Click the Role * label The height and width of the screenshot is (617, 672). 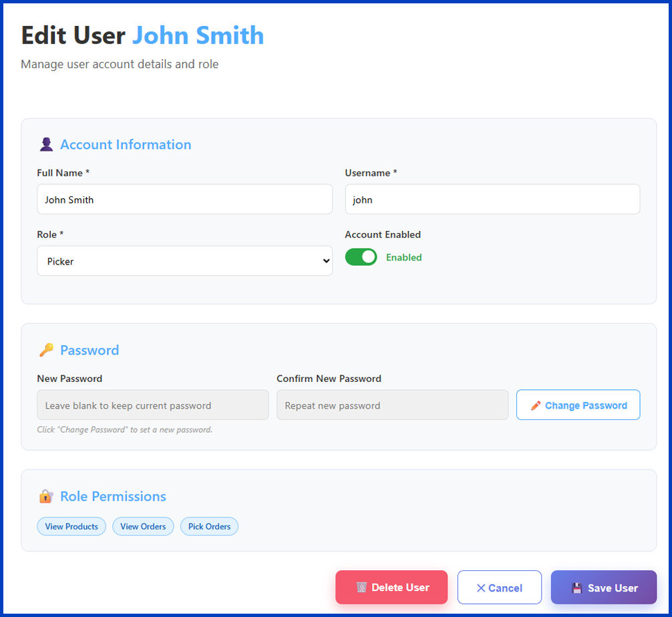[50, 234]
